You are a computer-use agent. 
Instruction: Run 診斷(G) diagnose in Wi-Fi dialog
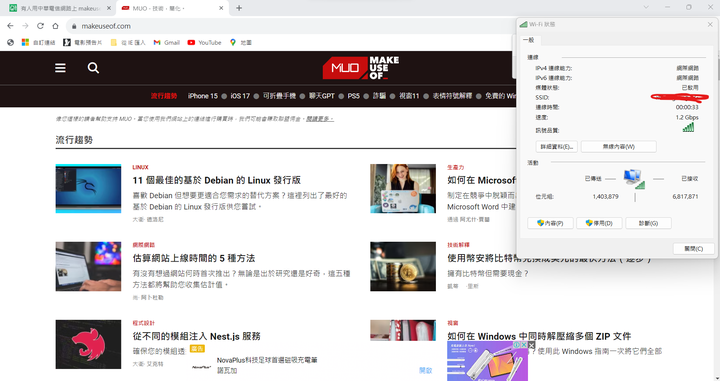[x=648, y=223]
